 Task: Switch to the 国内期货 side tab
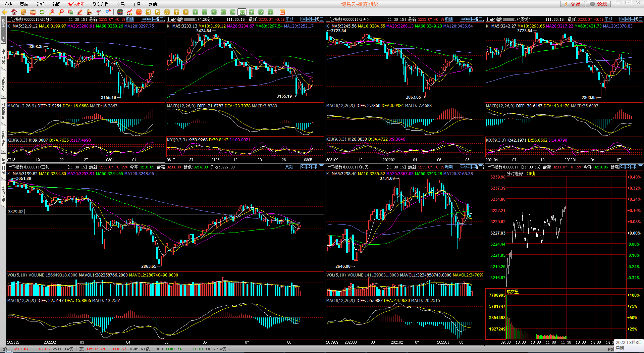tap(3, 56)
